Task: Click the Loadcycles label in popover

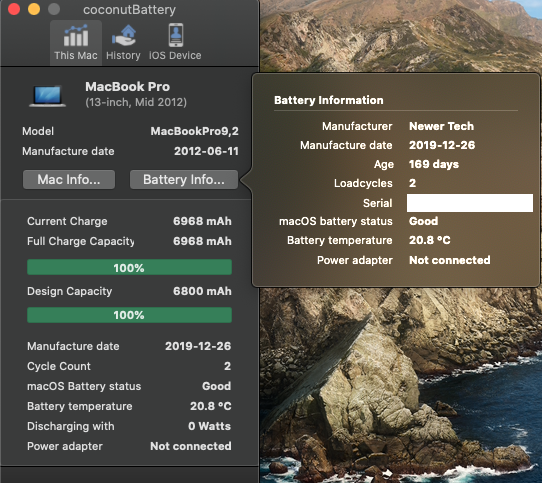Action: point(363,183)
